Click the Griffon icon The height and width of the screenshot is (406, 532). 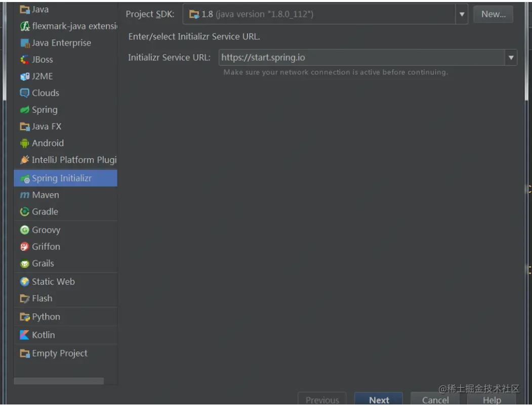pos(25,246)
